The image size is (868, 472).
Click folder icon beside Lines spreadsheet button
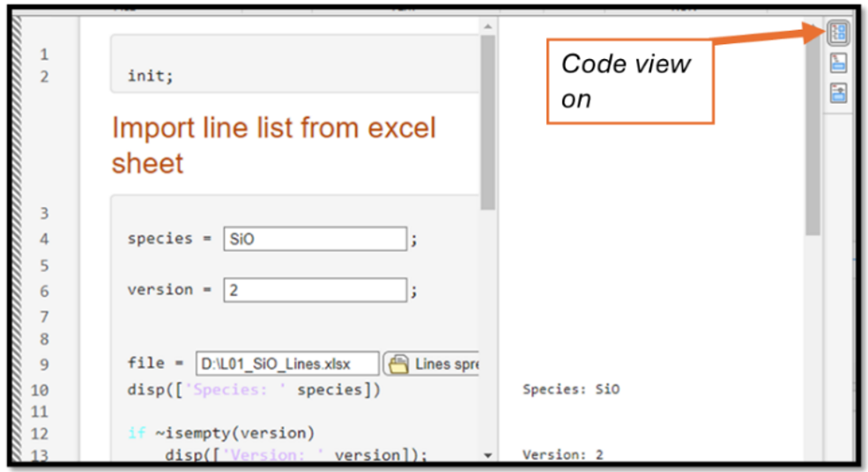point(398,364)
